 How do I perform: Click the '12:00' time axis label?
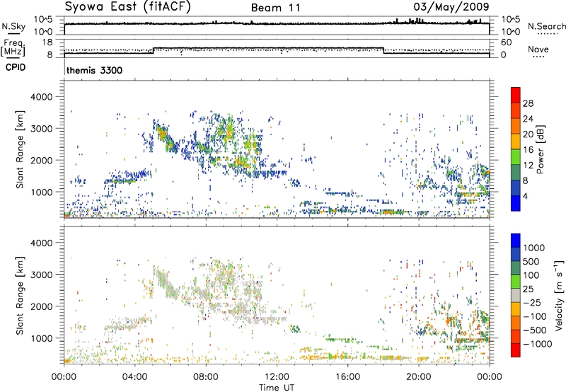pyautogui.click(x=277, y=377)
